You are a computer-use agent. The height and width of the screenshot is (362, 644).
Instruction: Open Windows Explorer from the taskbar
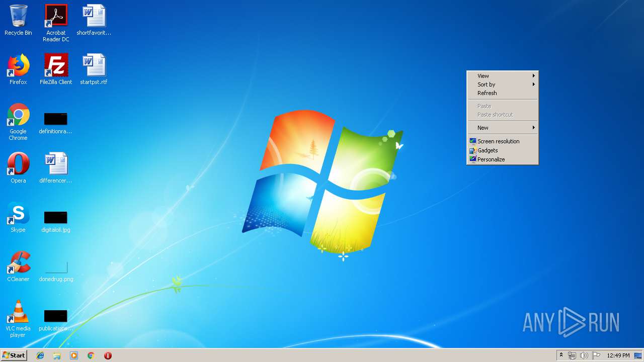57,355
